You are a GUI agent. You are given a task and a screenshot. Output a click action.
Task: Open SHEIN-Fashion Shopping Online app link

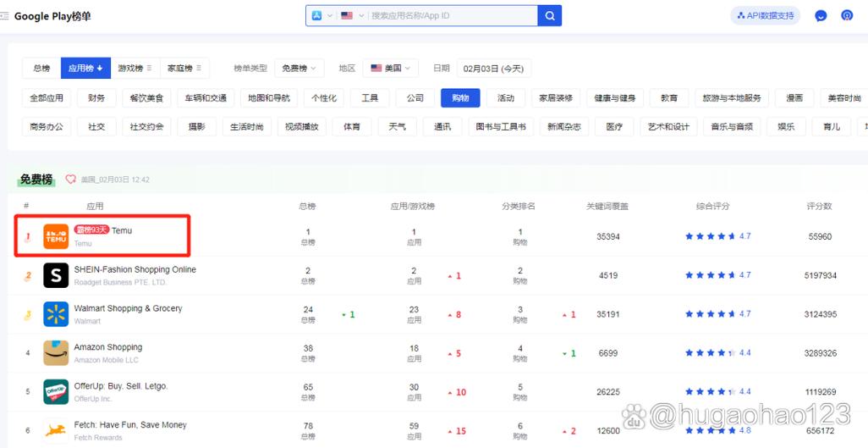pos(135,269)
